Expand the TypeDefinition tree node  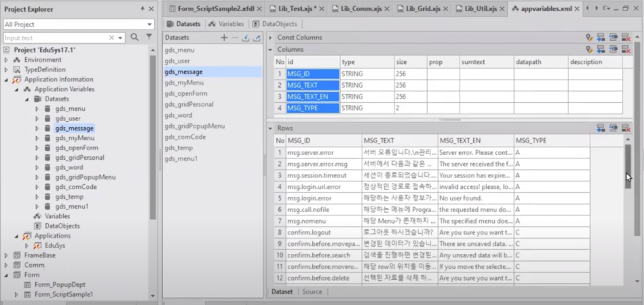click(x=6, y=70)
